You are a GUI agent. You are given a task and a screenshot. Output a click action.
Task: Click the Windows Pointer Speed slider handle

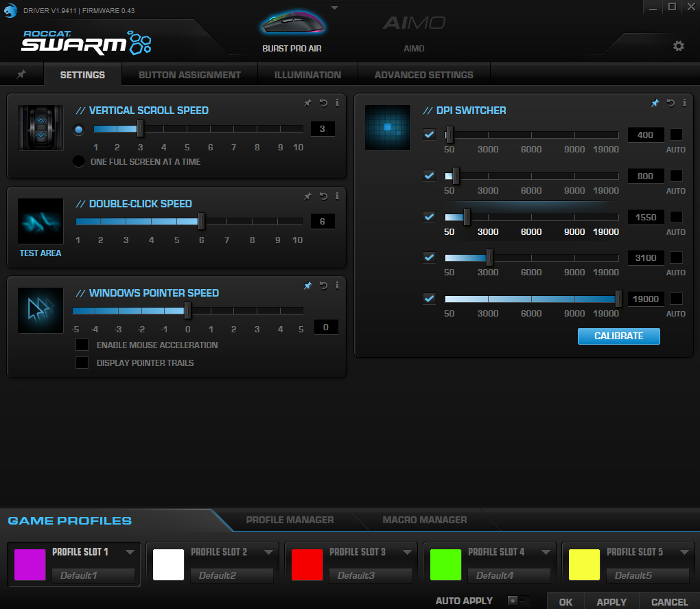(188, 310)
